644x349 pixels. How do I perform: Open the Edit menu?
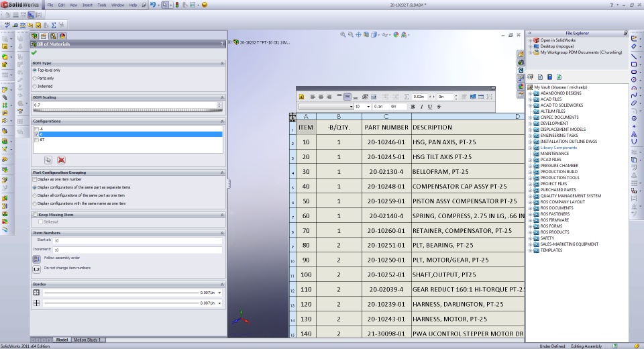pyautogui.click(x=61, y=5)
